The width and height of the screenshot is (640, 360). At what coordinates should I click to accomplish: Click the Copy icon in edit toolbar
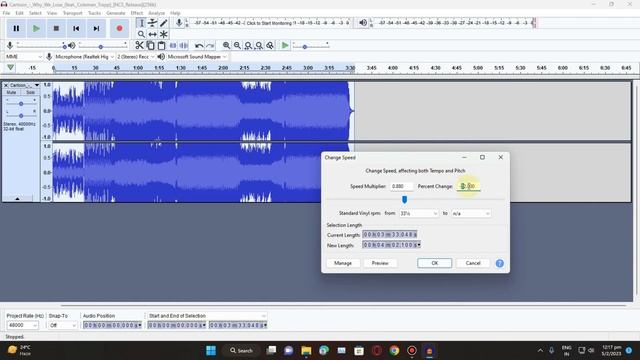pyautogui.click(x=150, y=45)
